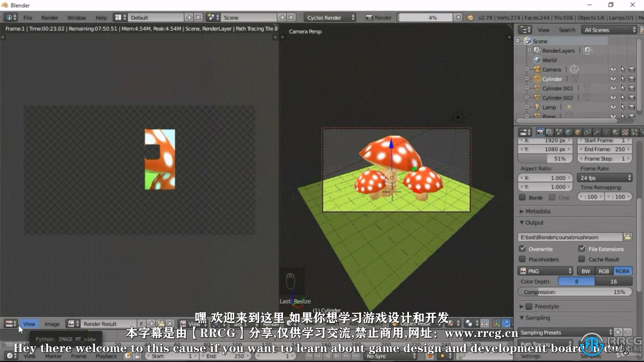Open the File menu
Screen dimensions: 644x362
pyautogui.click(x=28, y=18)
